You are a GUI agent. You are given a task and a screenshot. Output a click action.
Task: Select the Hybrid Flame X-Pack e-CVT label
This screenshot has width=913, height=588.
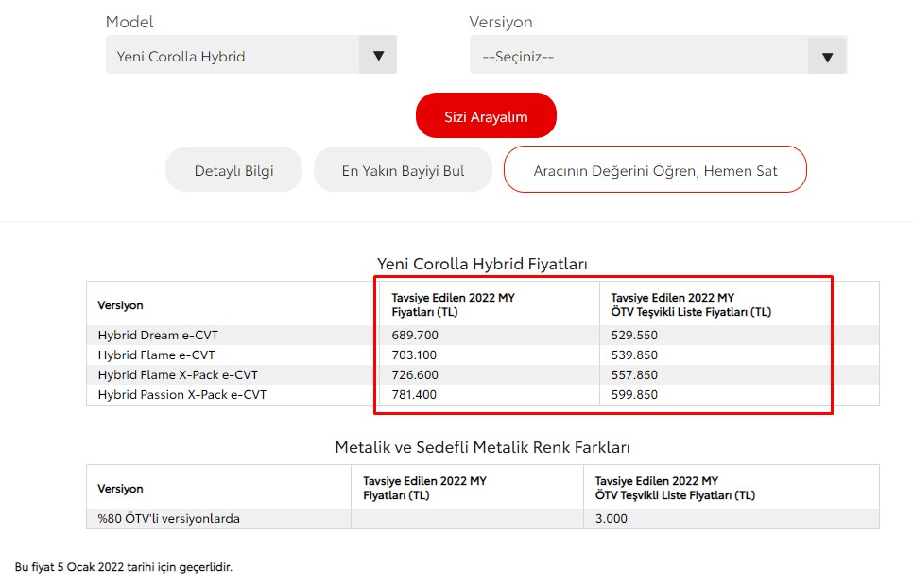(x=178, y=375)
